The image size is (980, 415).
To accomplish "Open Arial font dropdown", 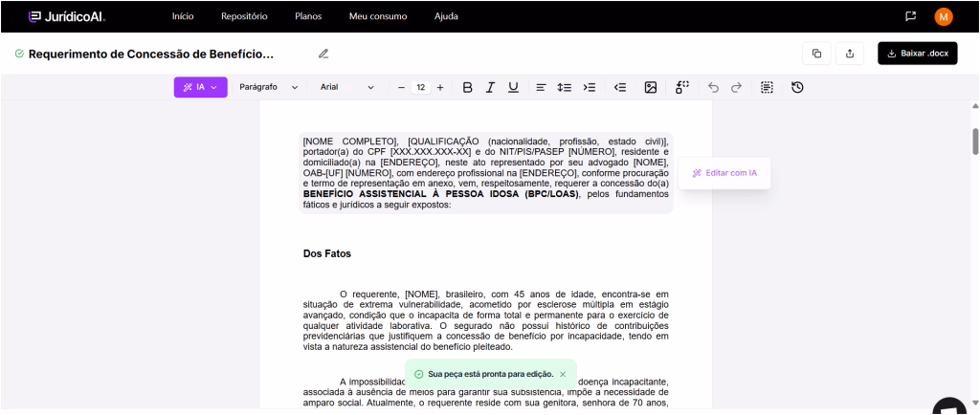I will 346,87.
